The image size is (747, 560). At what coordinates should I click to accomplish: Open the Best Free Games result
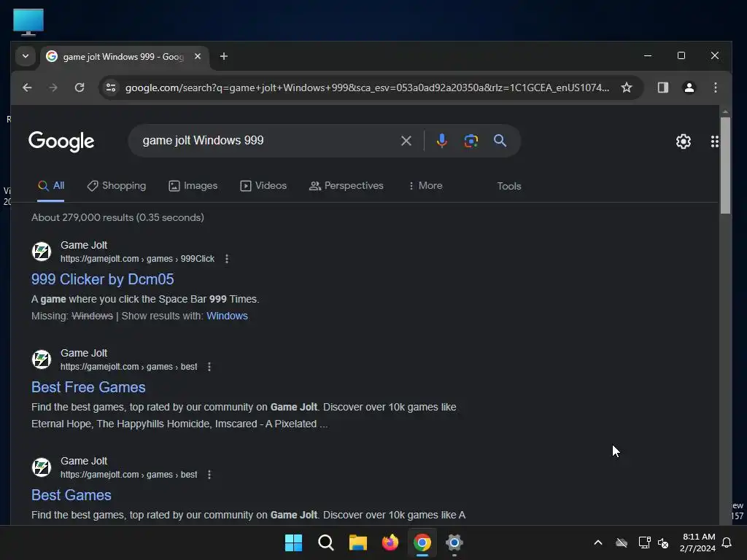(88, 387)
